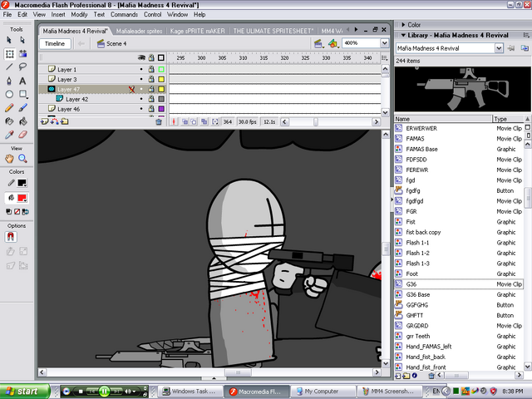Toggle visibility dot for Layer 42

[141, 99]
